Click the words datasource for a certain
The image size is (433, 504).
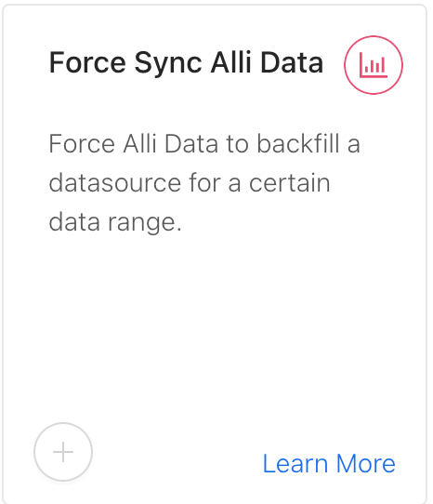click(x=190, y=183)
